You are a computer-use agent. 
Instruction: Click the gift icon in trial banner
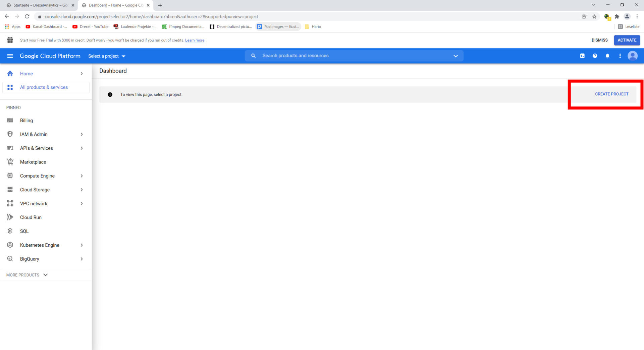point(10,40)
